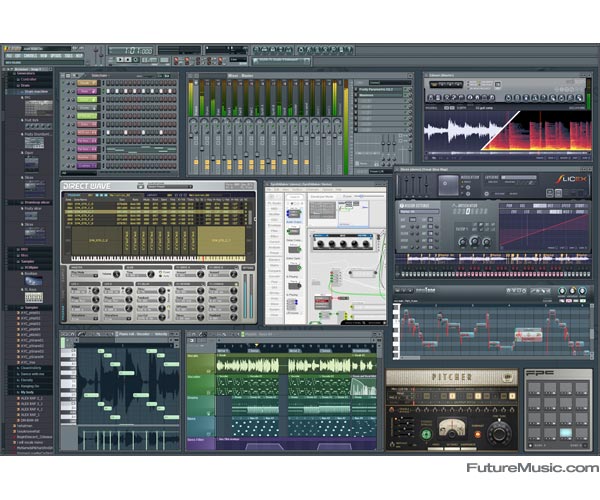Expand the Controller folder in the browser
The image size is (600, 500).
point(27,79)
